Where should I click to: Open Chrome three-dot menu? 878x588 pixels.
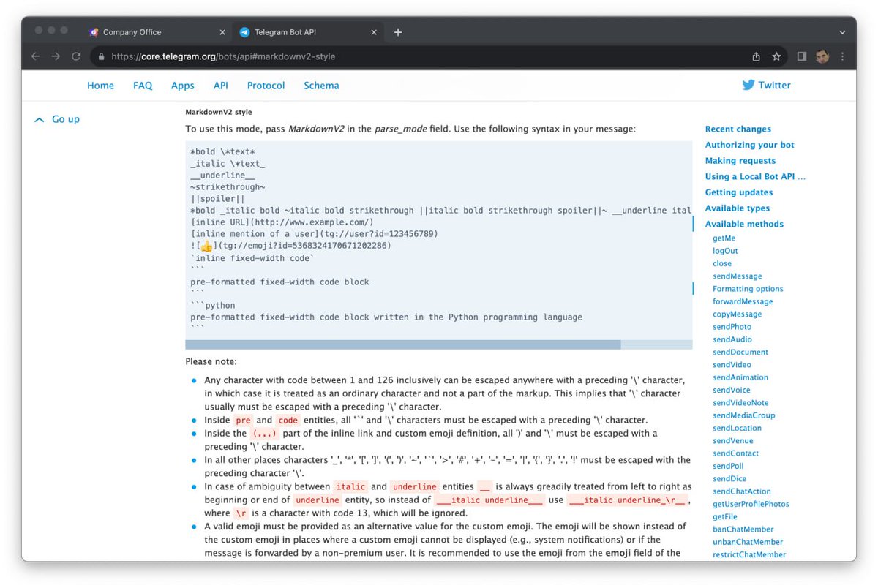tap(843, 56)
